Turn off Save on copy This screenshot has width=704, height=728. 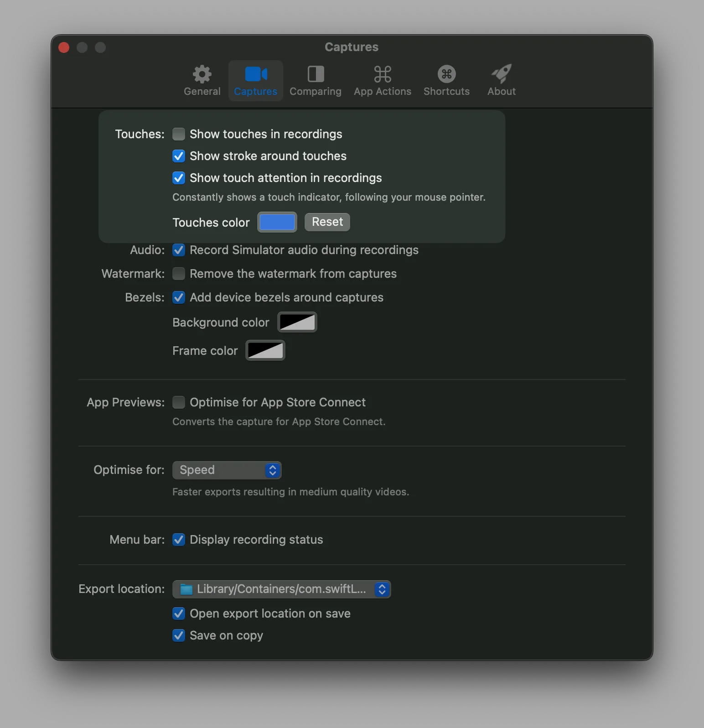point(179,635)
